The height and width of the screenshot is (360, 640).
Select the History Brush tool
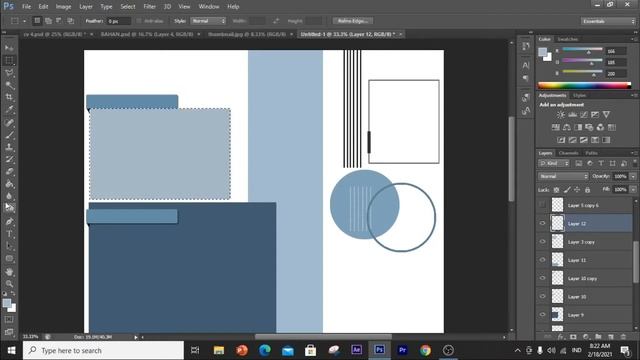tap(9, 159)
